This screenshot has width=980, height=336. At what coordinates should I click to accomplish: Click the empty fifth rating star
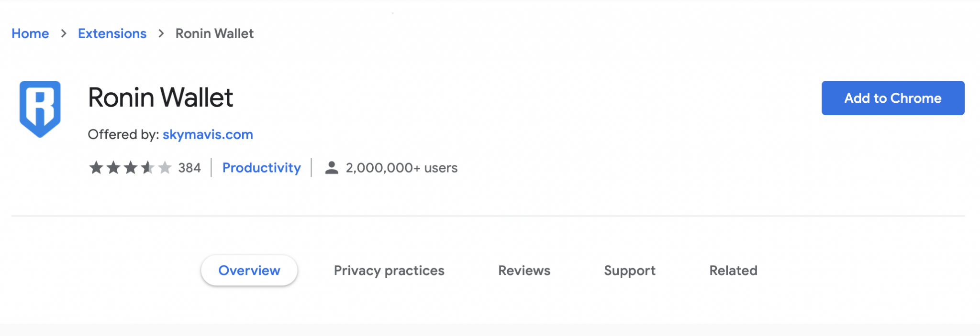[165, 168]
